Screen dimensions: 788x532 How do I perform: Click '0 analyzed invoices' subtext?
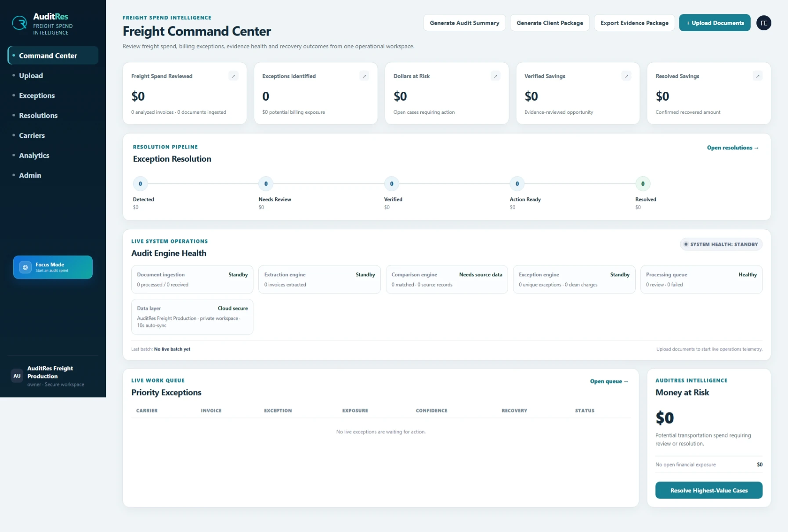pos(152,112)
